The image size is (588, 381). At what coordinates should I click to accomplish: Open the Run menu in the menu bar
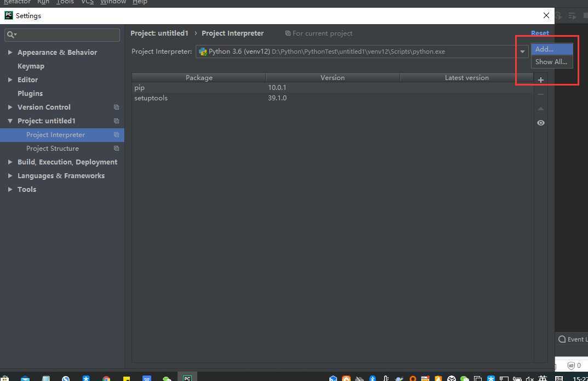[43, 2]
